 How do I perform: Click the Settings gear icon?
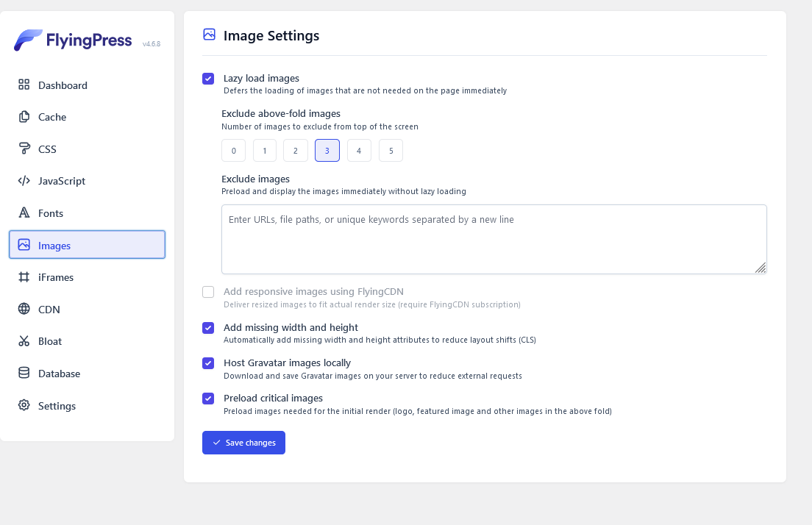click(24, 405)
